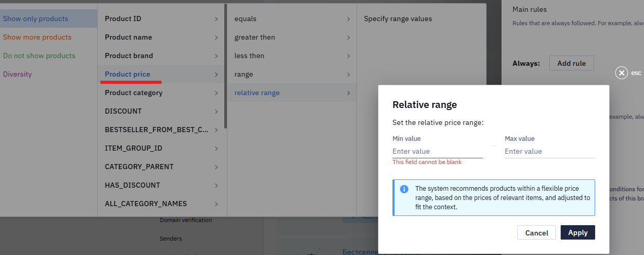The width and height of the screenshot is (644, 255).
Task: Open Senders in background page
Action: [x=171, y=239]
